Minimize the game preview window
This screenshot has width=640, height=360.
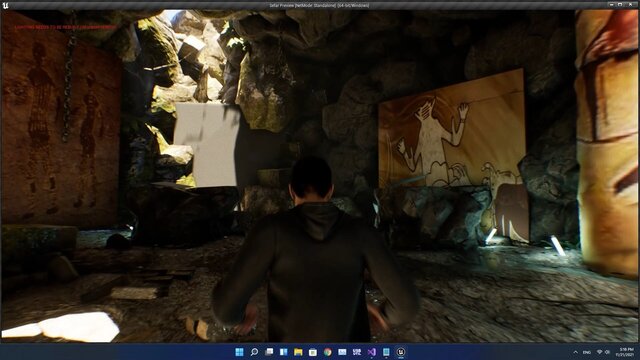point(611,4)
